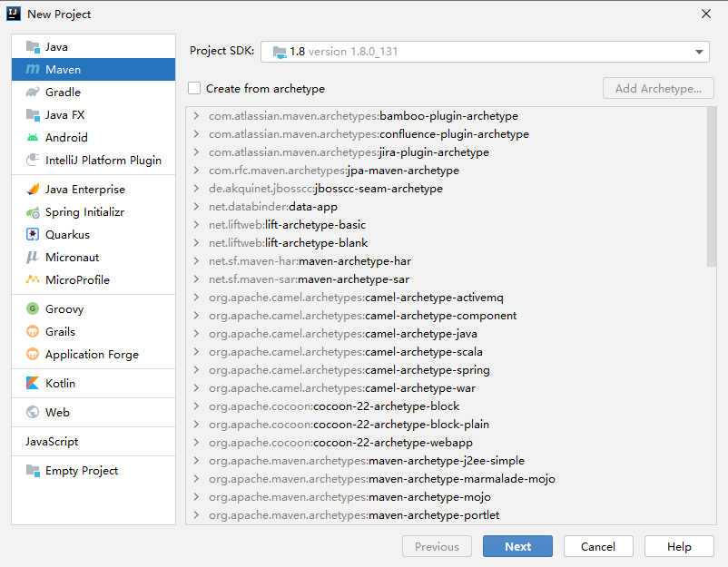Expand maven-archetype-portlet node
This screenshot has width=728, height=567.
click(196, 514)
